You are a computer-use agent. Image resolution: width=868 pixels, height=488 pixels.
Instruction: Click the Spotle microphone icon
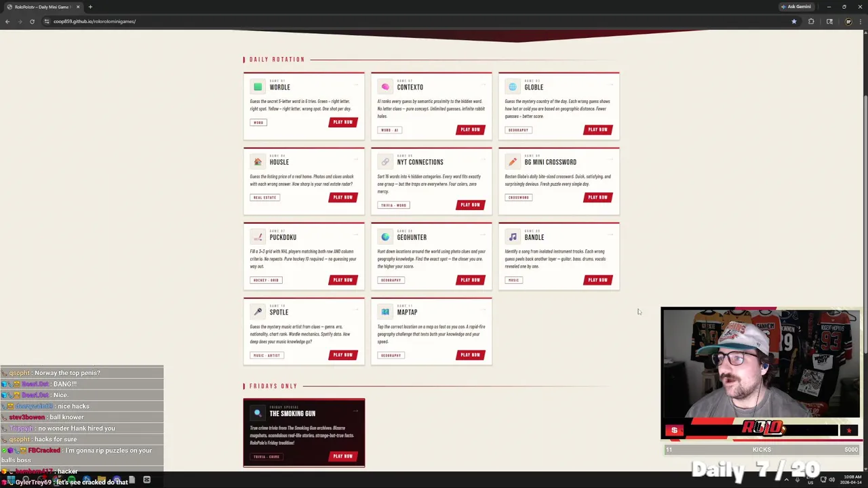click(x=258, y=312)
